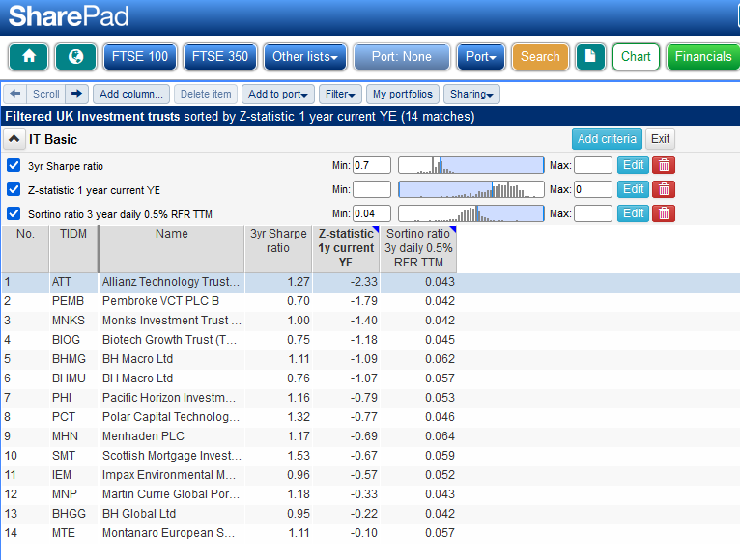Expand the Filter dropdown menu

[x=340, y=94]
